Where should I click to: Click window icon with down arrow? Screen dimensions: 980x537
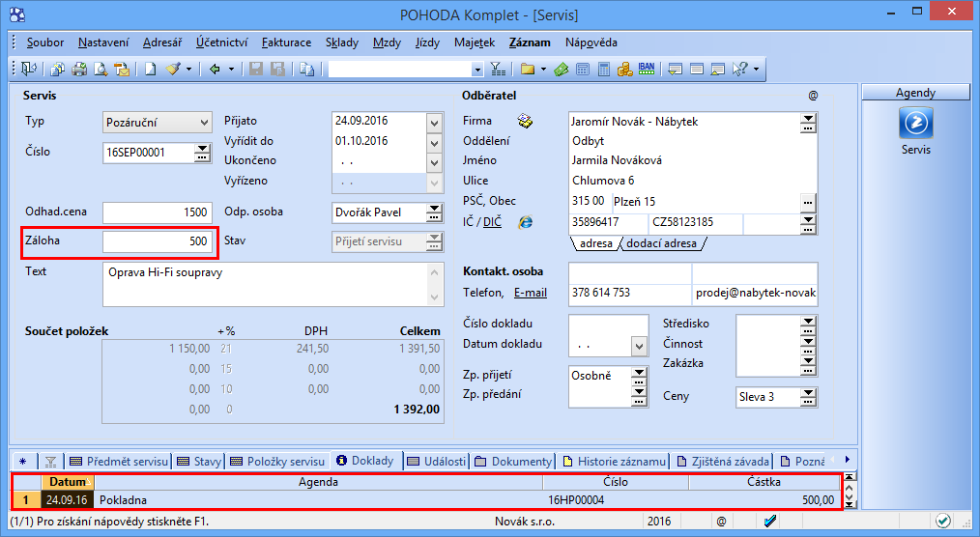tap(675, 69)
